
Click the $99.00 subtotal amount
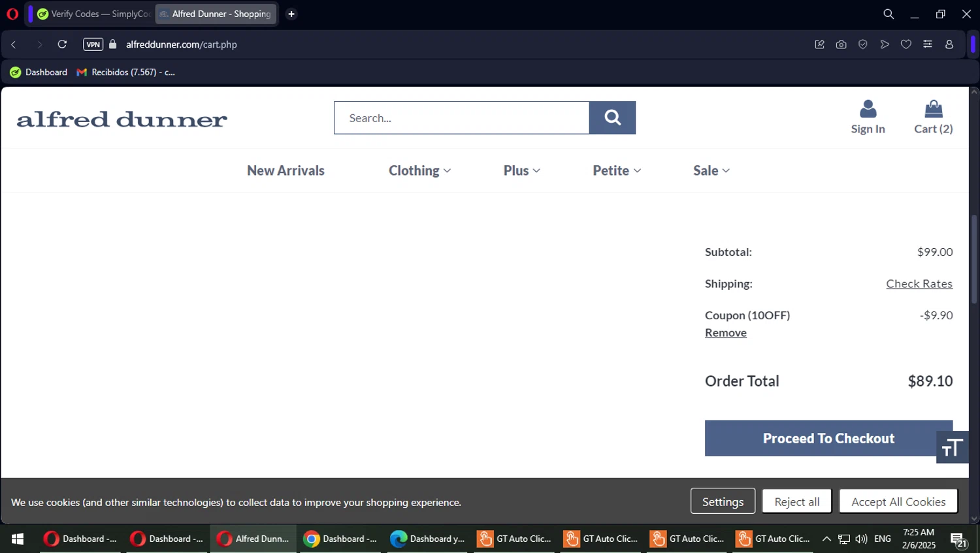tap(935, 252)
